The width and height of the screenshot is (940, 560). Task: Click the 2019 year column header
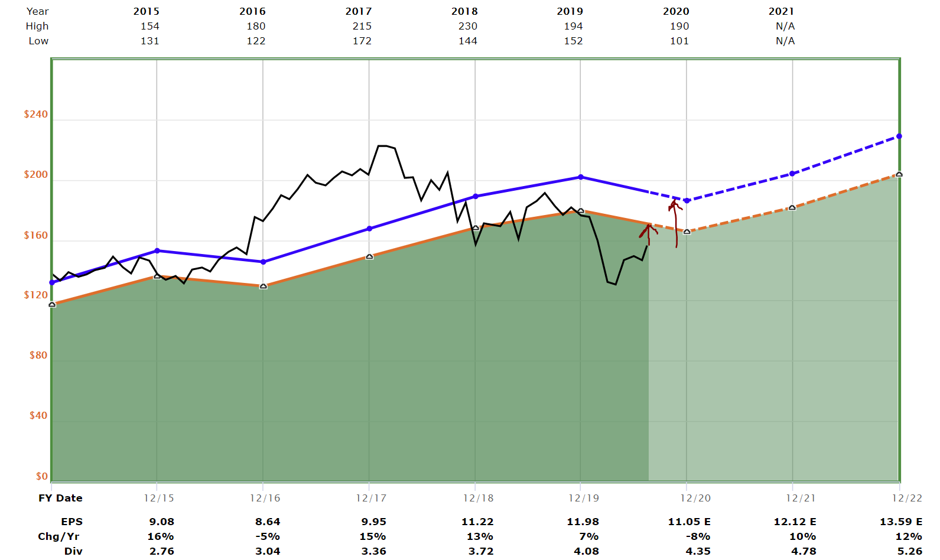[x=570, y=11]
